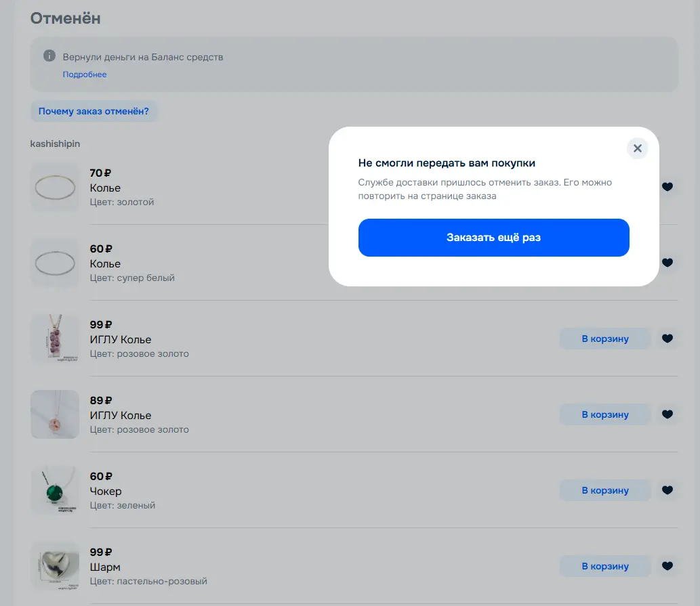
Task: Click the 'Чокер' product name
Action: click(105, 491)
